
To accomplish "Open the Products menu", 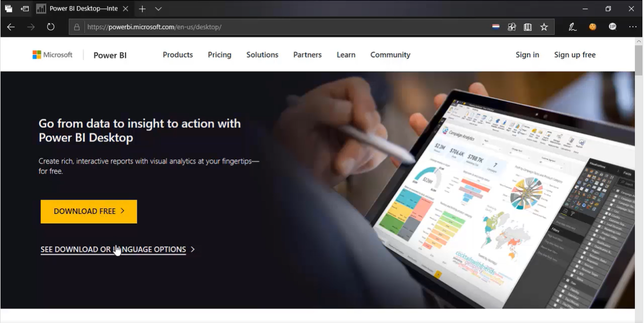I will point(178,54).
